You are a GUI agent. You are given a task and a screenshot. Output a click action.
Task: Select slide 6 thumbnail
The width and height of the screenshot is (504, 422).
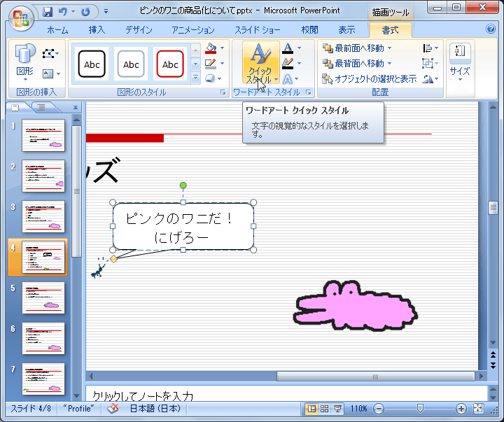[x=43, y=339]
